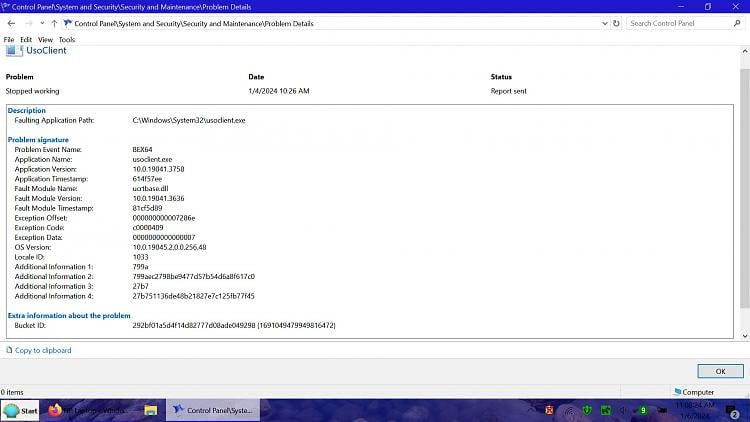Open the Tools menu

point(66,40)
